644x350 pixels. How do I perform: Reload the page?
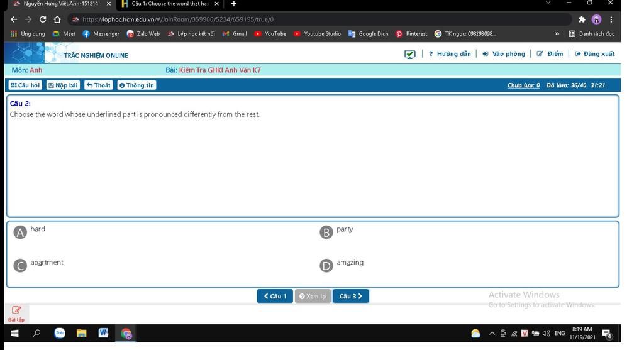pyautogui.click(x=43, y=19)
